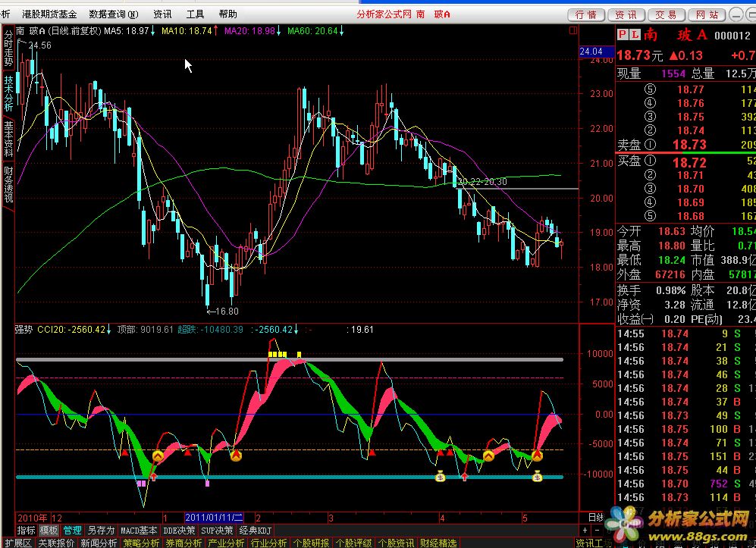Screen dimensions: 756x548
Task: Click the current price 18.73元
Action: coord(640,55)
